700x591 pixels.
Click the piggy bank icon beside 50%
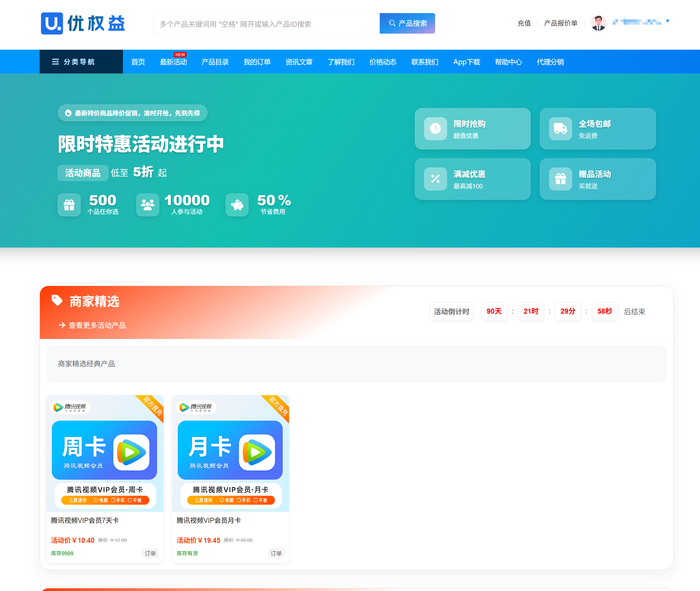coord(237,205)
